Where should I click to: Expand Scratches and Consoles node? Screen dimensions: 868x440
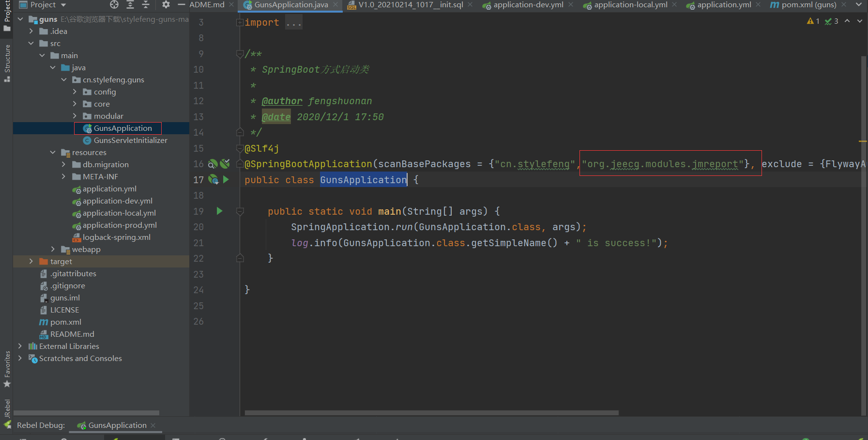coord(20,359)
